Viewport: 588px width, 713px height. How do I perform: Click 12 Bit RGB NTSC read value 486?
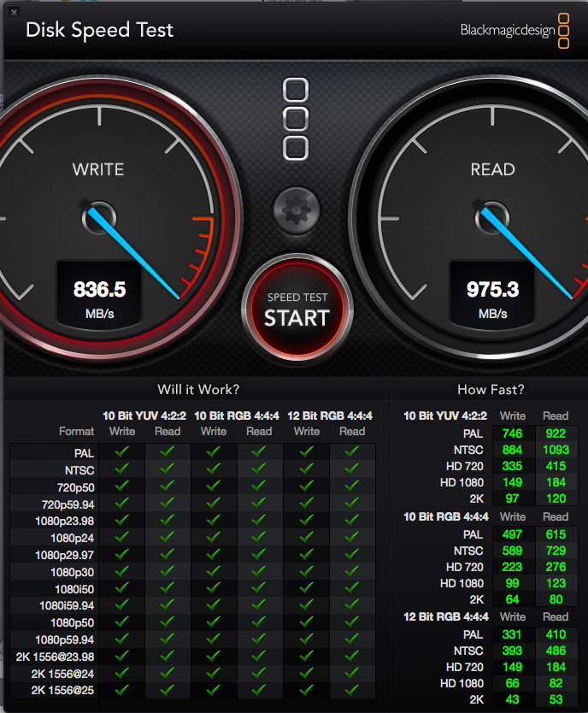point(556,651)
